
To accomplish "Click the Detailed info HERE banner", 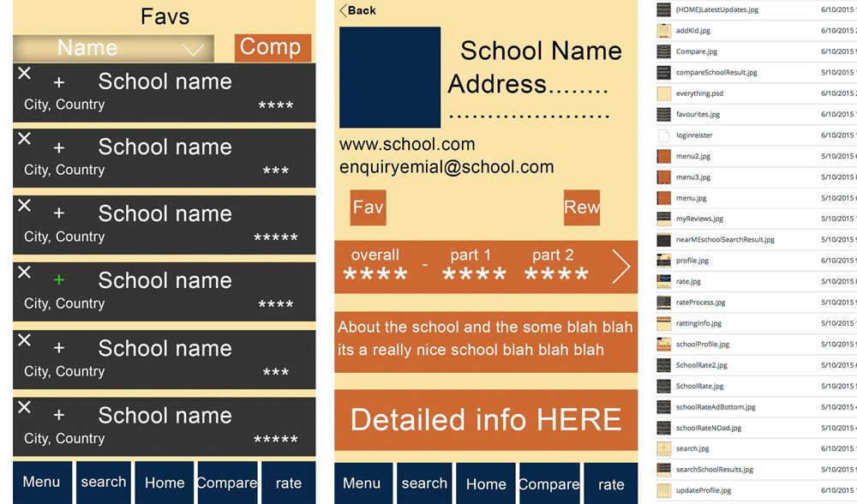I will (486, 420).
